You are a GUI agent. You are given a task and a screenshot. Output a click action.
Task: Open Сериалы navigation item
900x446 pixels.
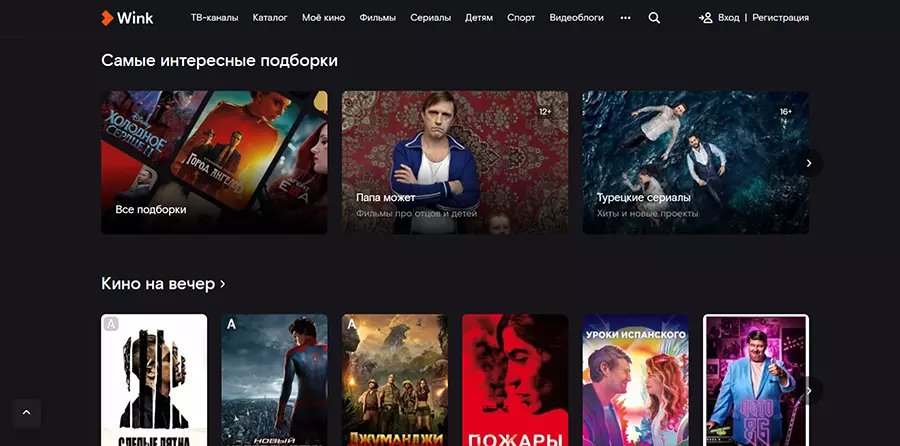click(430, 18)
